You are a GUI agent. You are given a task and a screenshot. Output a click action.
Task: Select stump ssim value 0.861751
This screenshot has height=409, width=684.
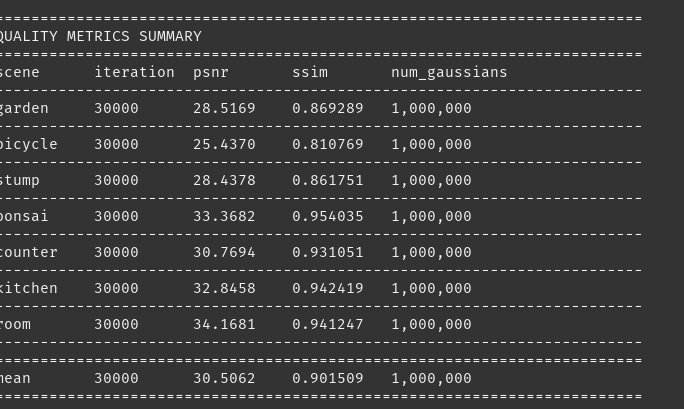click(x=328, y=181)
